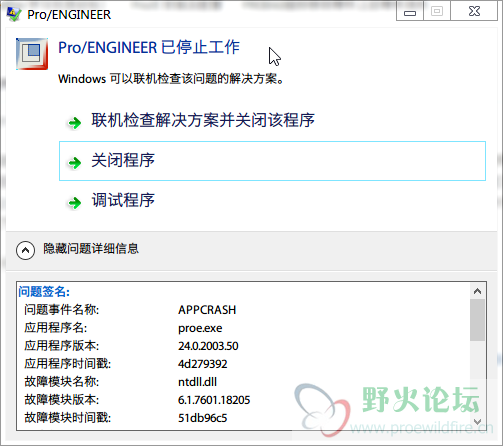Click the details scrollbar up arrow
The width and height of the screenshot is (503, 446).
point(477,291)
